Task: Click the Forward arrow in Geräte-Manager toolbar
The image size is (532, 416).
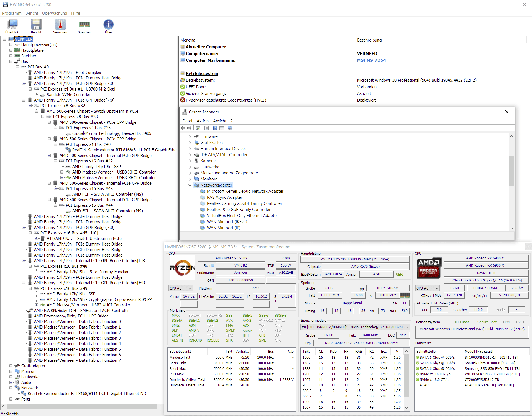Action: (190, 128)
